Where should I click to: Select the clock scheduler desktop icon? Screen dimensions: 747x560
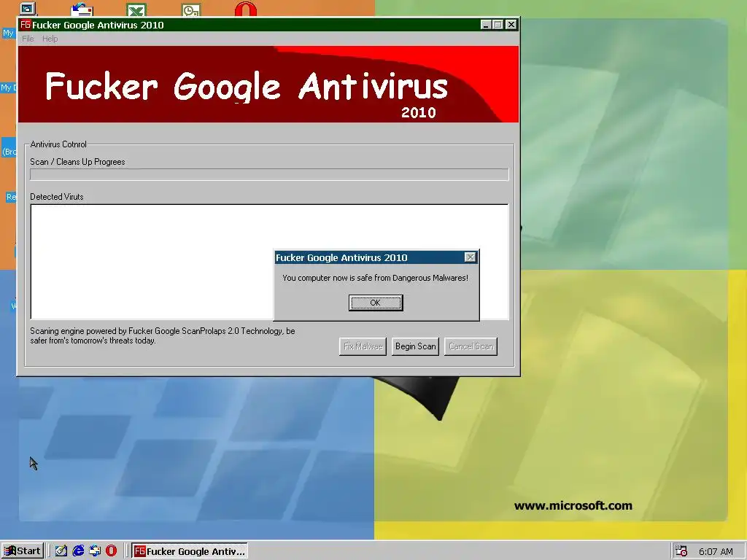[x=191, y=9]
